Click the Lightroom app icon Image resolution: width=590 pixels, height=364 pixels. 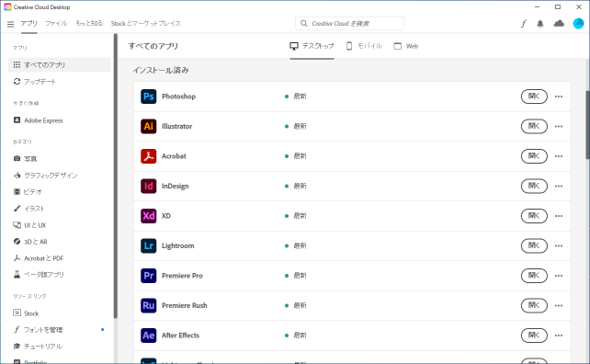149,245
